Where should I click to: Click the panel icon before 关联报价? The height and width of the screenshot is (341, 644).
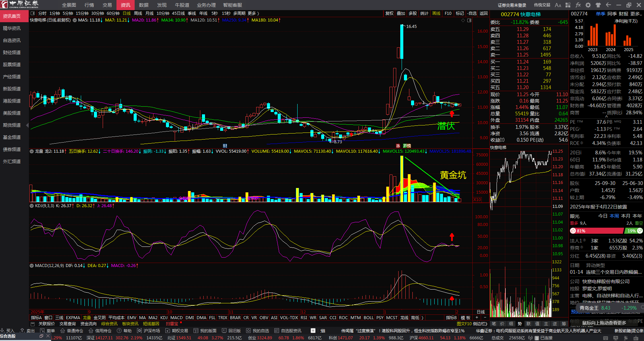(x=33, y=324)
